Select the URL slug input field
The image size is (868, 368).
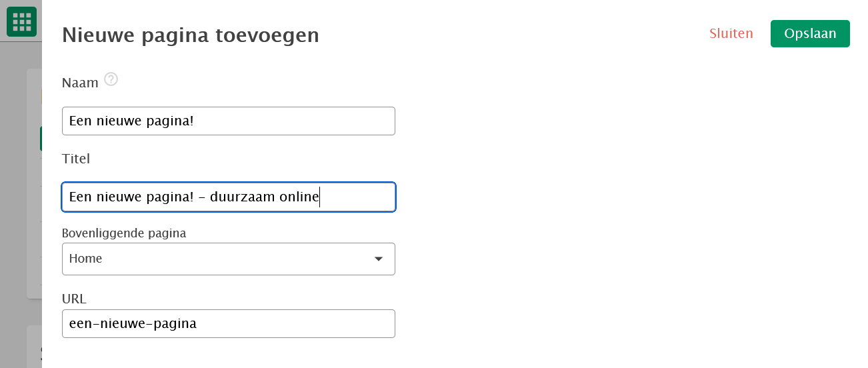(x=229, y=323)
